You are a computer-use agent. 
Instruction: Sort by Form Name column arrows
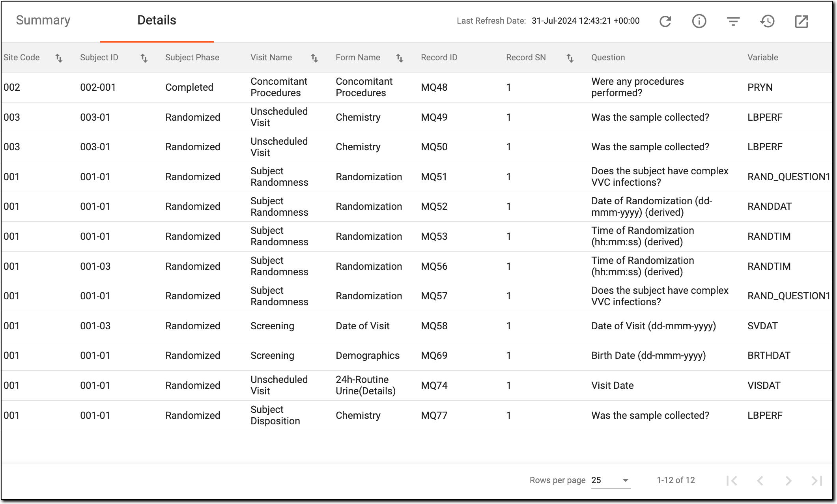coord(400,58)
